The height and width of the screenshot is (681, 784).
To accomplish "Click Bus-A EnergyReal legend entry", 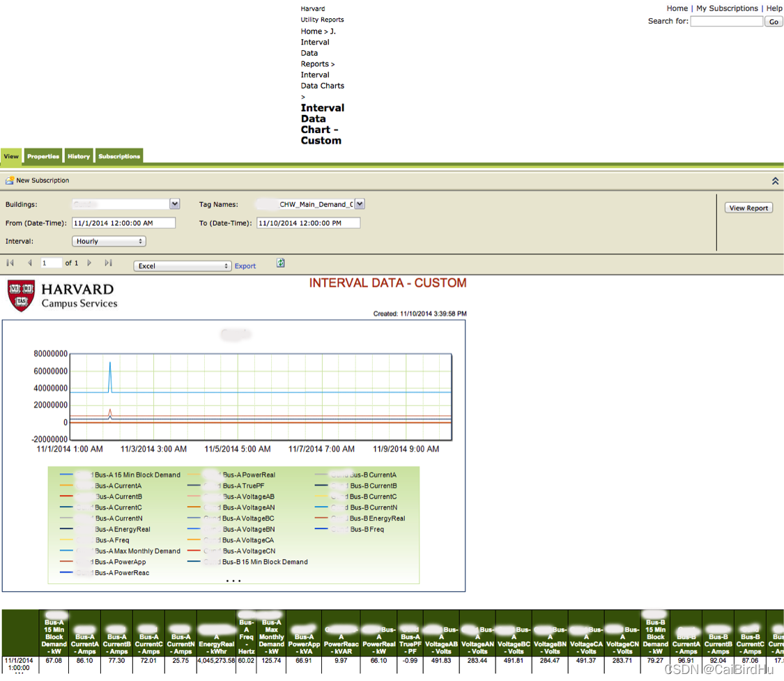I will (x=105, y=529).
